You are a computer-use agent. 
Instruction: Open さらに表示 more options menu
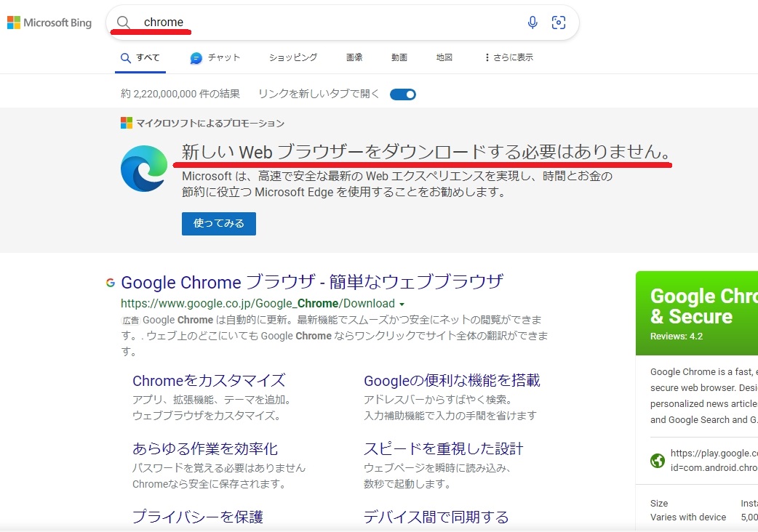[509, 57]
